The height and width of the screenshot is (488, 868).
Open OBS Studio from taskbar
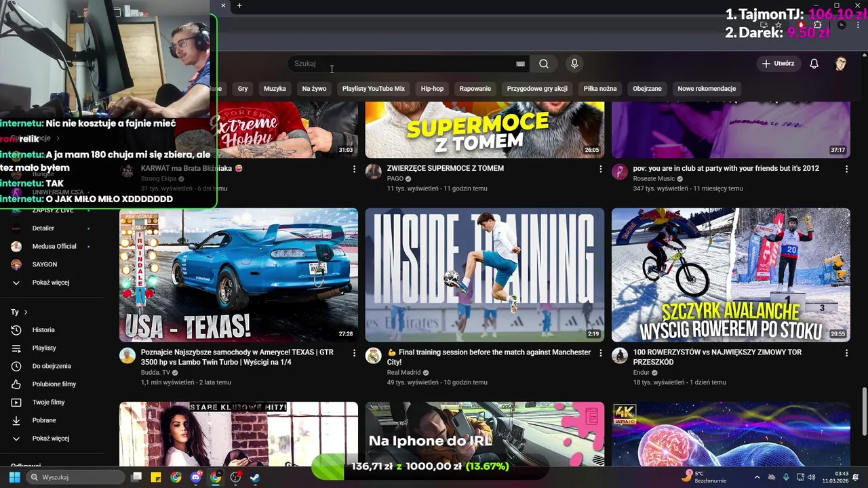(235, 477)
